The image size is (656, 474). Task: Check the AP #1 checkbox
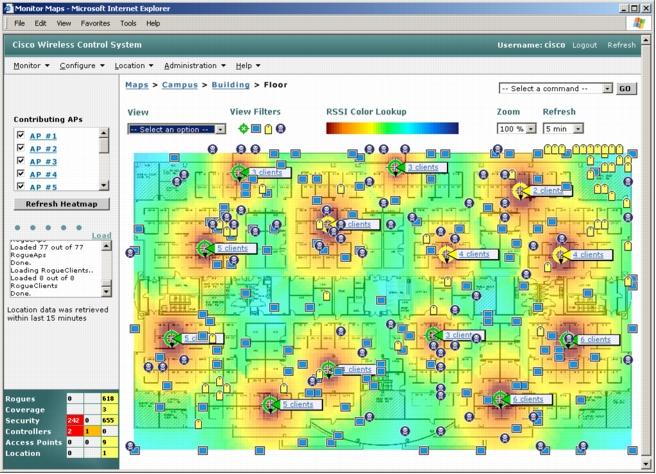(x=20, y=135)
